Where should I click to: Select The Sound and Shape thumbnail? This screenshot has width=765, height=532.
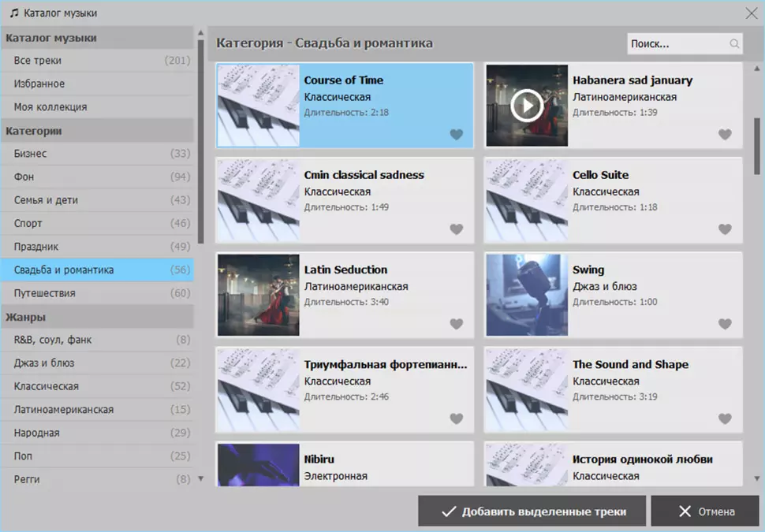tap(527, 389)
